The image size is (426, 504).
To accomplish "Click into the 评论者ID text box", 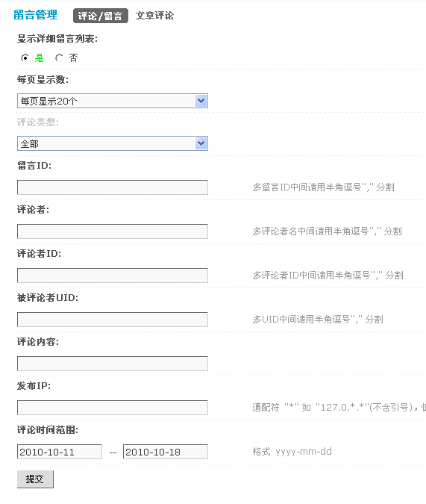I will [x=113, y=276].
